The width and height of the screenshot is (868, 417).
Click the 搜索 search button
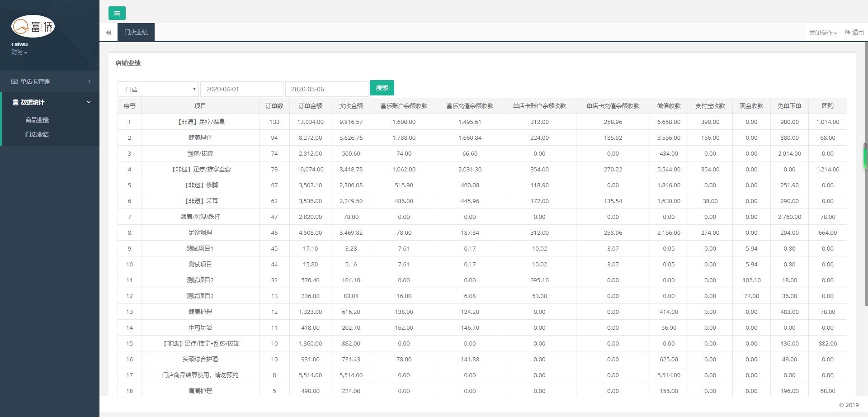pos(382,88)
